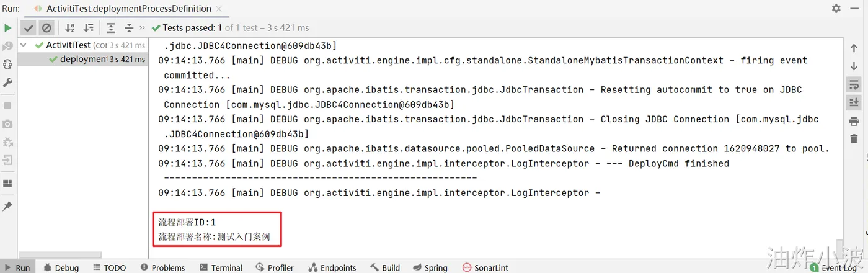The image size is (868, 273).
Task: Rerun the test with green play icon
Action: click(x=7, y=28)
